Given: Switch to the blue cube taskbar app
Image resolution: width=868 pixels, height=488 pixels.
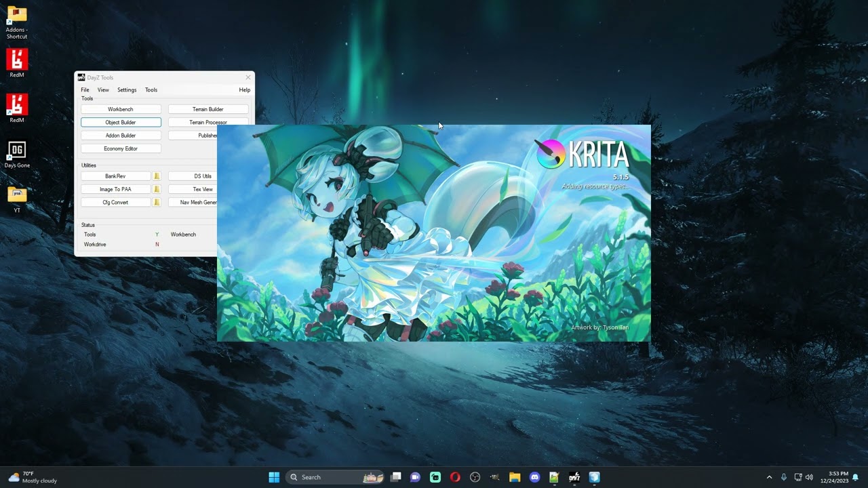Looking at the screenshot, I should (x=594, y=477).
